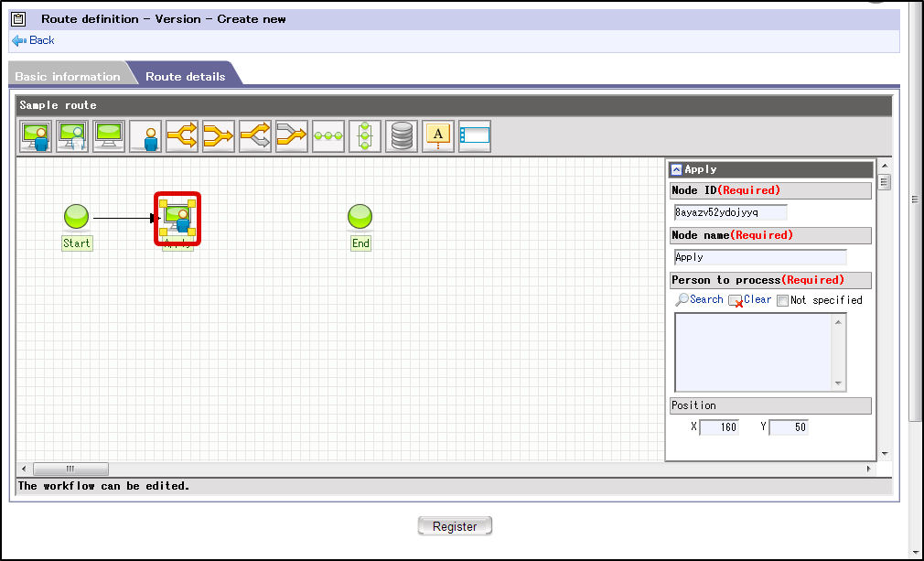Select the branch merge node tool
Image resolution: width=924 pixels, height=561 pixels.
(218, 135)
